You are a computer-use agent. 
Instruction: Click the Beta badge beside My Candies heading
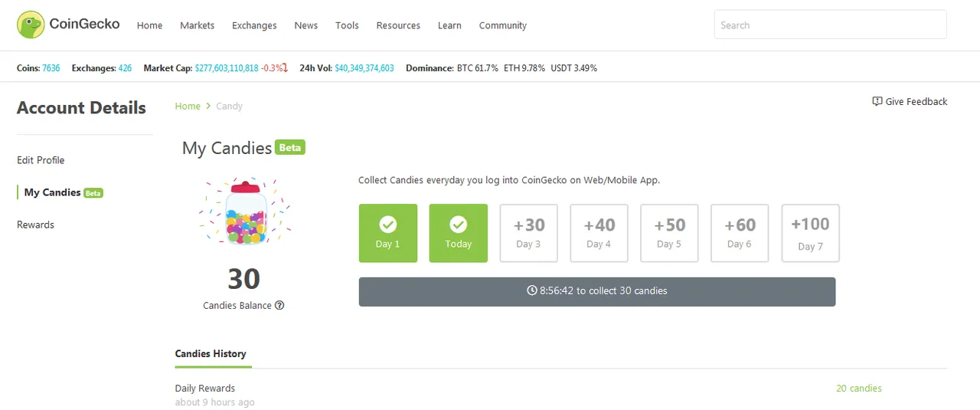click(x=290, y=147)
